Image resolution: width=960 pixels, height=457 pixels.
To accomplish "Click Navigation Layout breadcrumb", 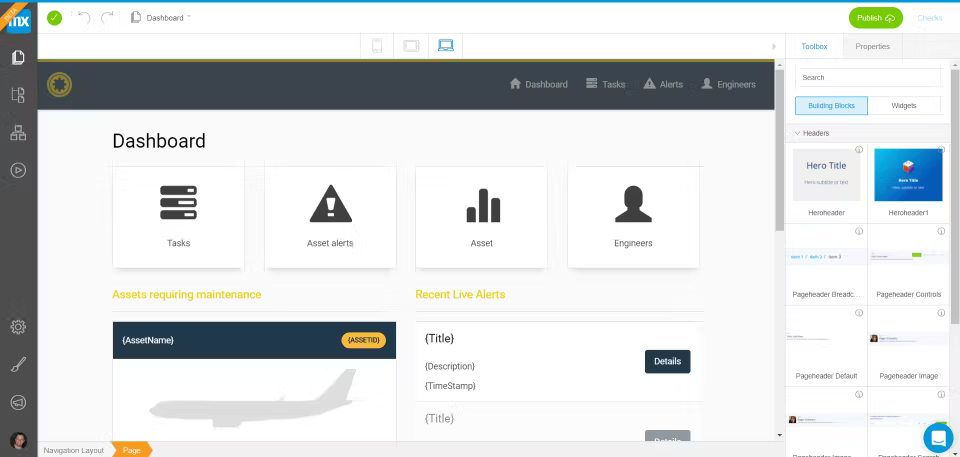I will 73,450.
